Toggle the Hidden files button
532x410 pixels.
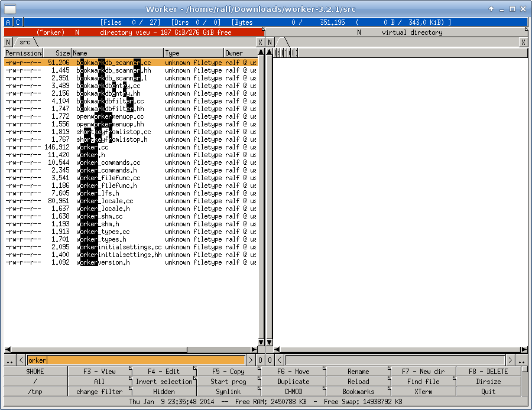pos(164,392)
